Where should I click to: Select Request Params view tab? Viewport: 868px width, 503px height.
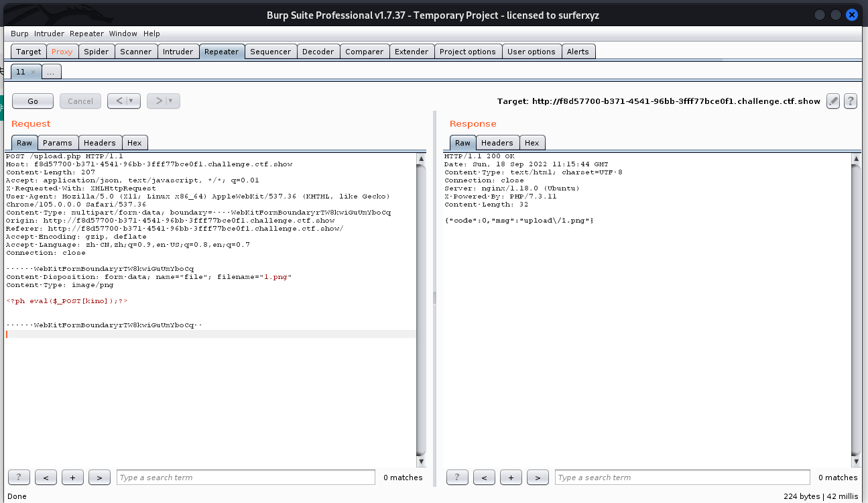(x=58, y=143)
